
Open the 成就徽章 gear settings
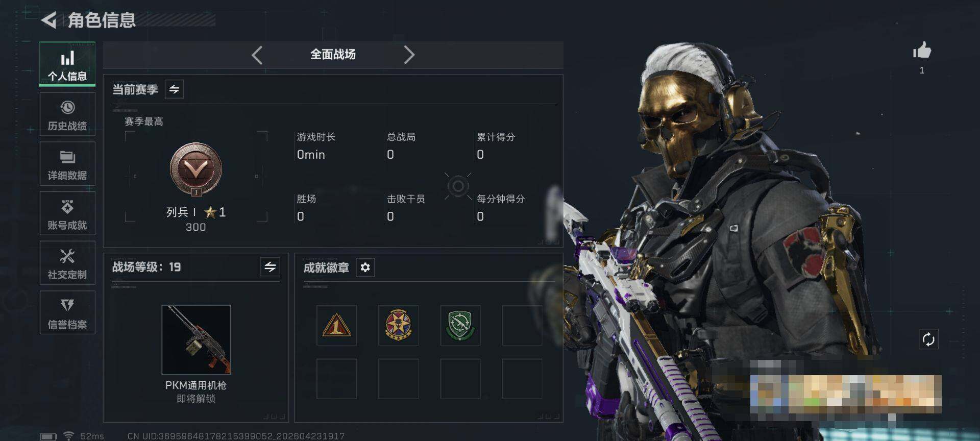coord(365,267)
